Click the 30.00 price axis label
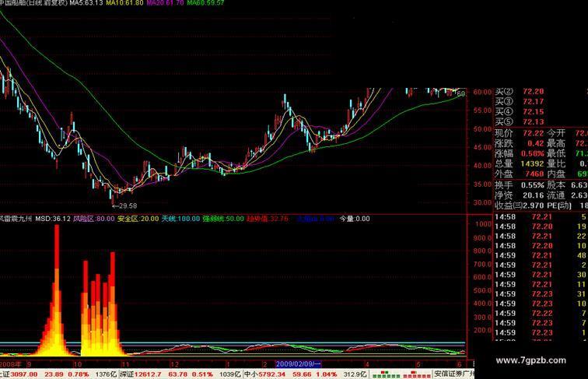The width and height of the screenshot is (588, 379). (482, 202)
